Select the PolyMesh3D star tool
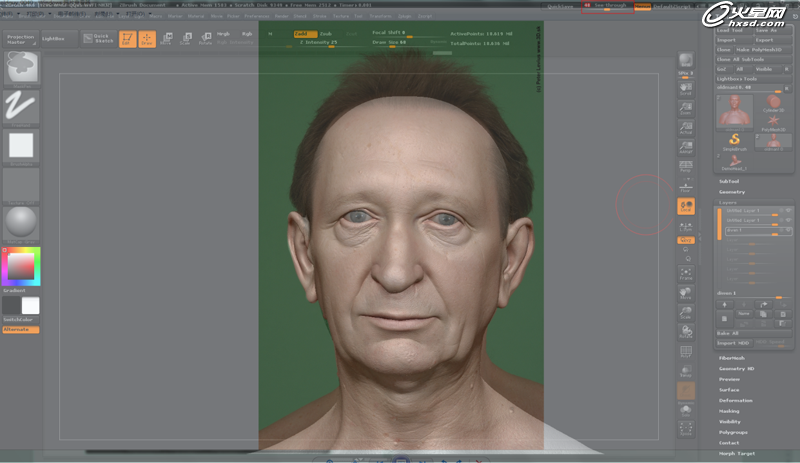Image resolution: width=800 pixels, height=463 pixels. 773,123
